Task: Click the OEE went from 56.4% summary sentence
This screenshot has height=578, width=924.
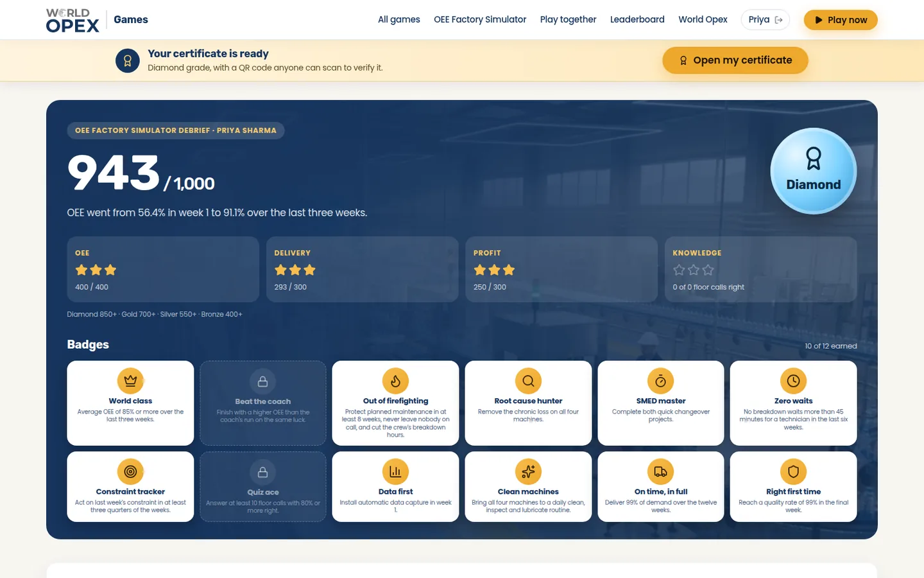Action: (217, 213)
